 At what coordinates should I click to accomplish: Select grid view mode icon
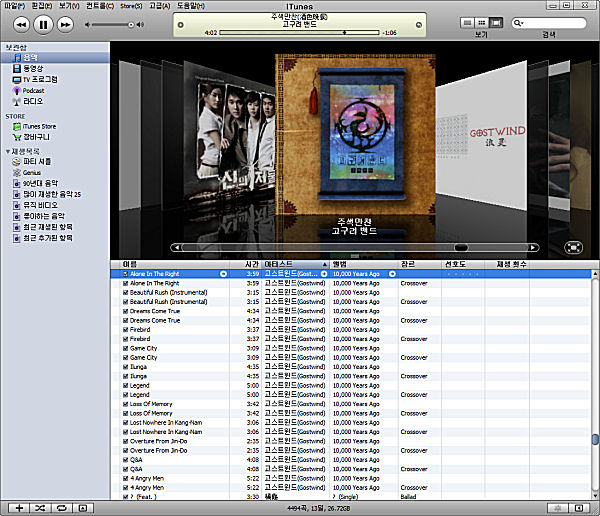coord(481,23)
